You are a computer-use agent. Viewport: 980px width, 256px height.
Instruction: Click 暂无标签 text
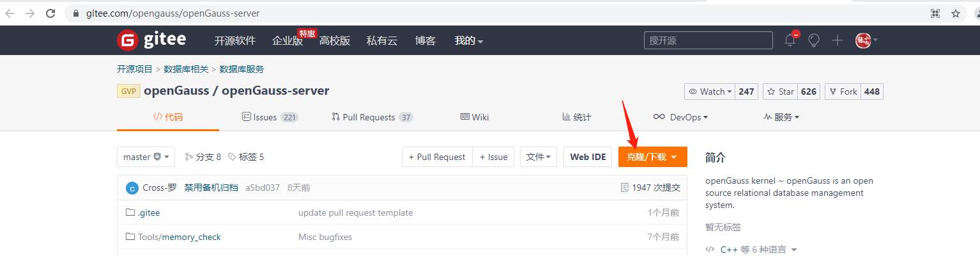[x=723, y=227]
